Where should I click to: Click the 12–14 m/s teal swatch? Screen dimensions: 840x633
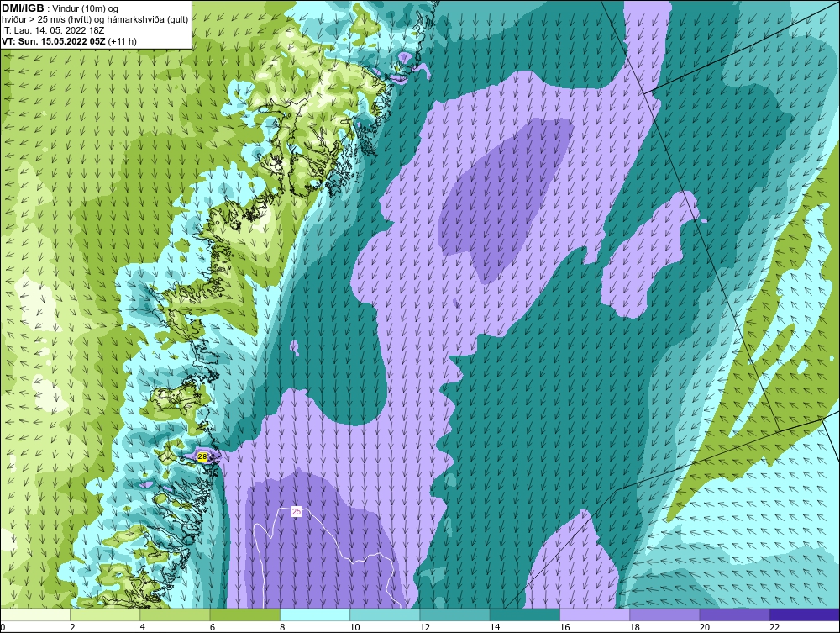click(454, 615)
